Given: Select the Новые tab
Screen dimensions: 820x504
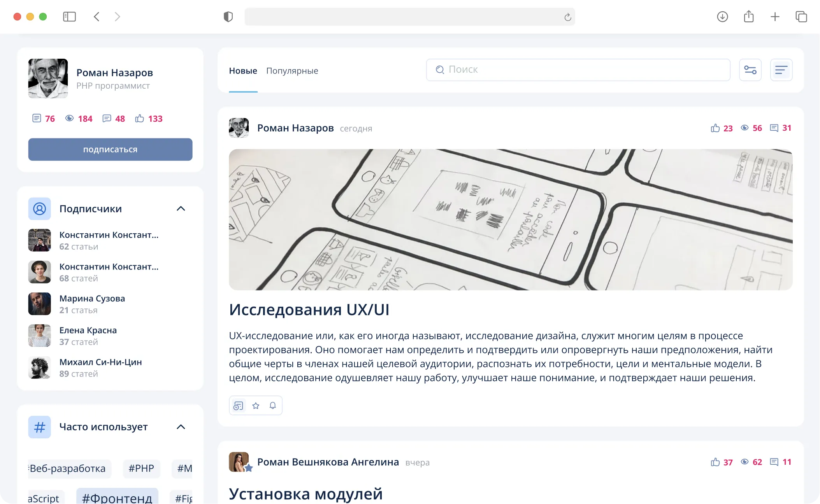Looking at the screenshot, I should [243, 71].
